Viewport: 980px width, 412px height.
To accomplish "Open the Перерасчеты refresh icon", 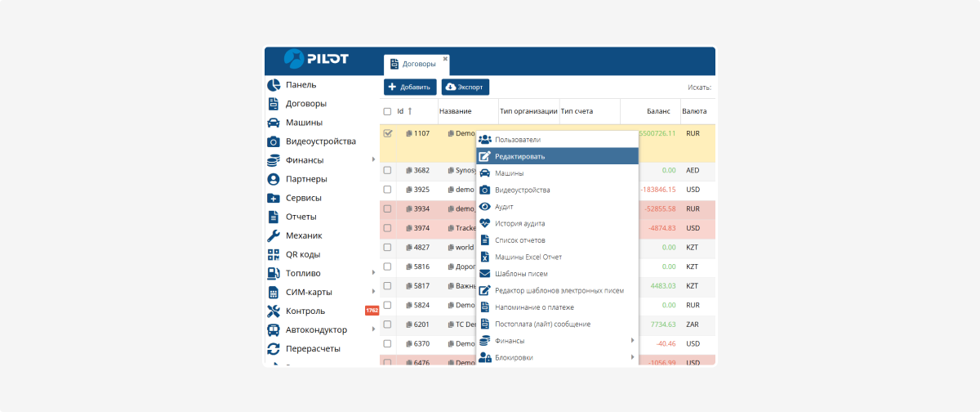I will [274, 348].
